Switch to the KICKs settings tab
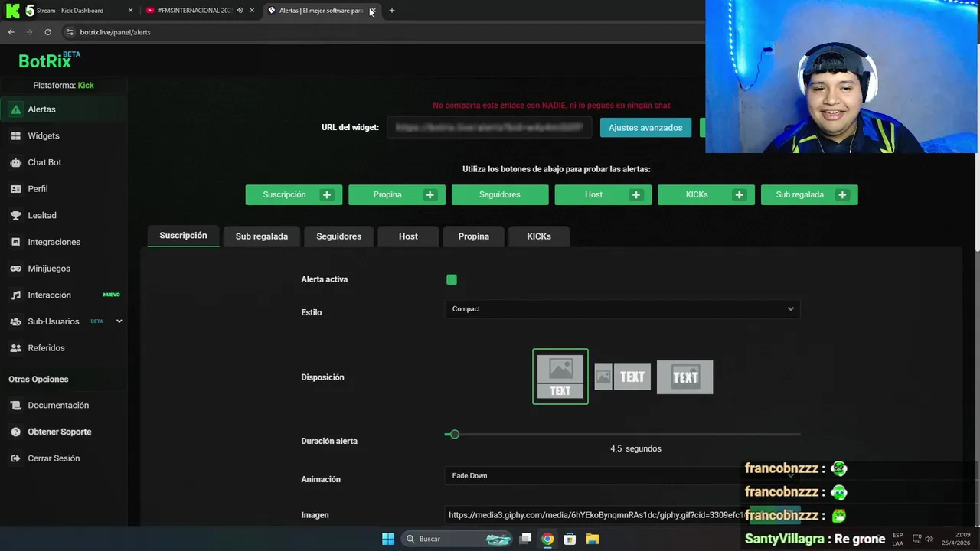This screenshot has height=551, width=980. [x=539, y=236]
